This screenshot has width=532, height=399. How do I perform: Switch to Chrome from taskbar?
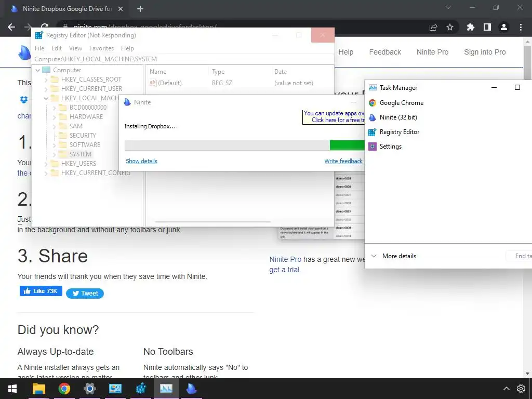64,389
